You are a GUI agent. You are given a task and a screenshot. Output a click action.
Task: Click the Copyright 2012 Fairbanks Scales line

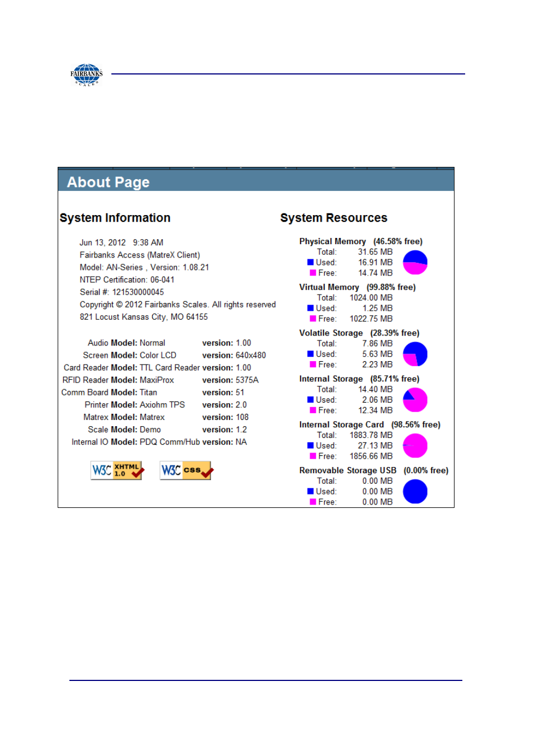coord(178,305)
